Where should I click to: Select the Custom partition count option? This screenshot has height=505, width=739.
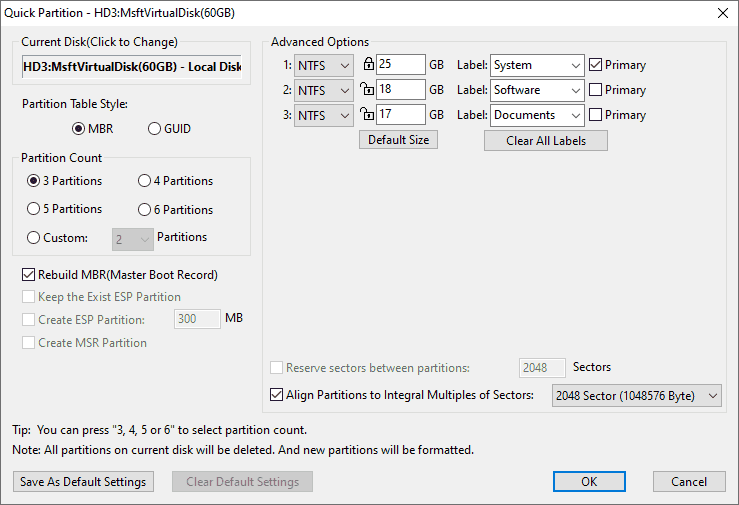click(x=35, y=238)
